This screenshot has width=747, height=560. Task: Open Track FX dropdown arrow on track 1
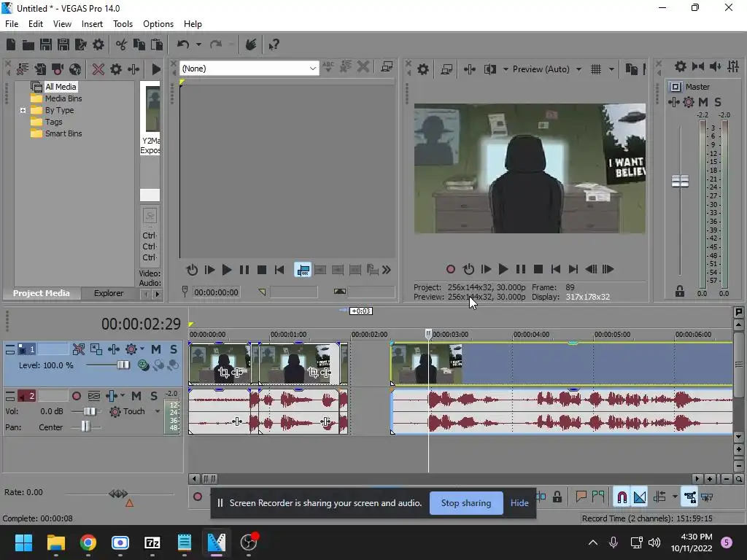click(x=142, y=349)
